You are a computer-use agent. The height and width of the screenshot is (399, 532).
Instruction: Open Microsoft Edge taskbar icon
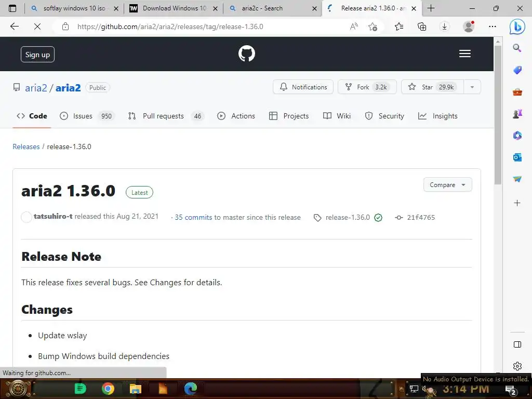point(190,389)
